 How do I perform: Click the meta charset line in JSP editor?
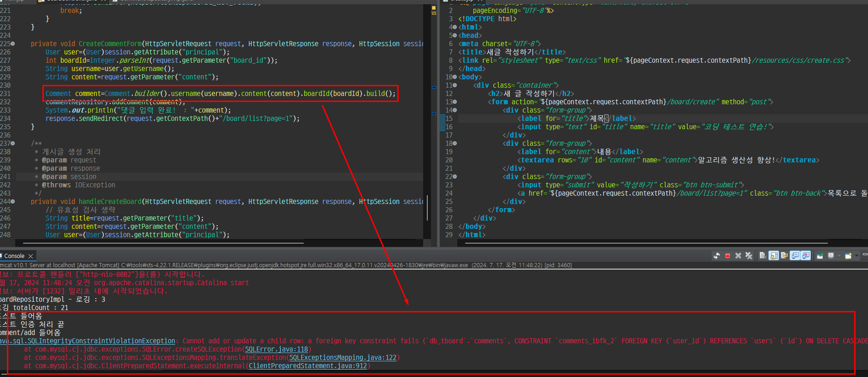(499, 44)
